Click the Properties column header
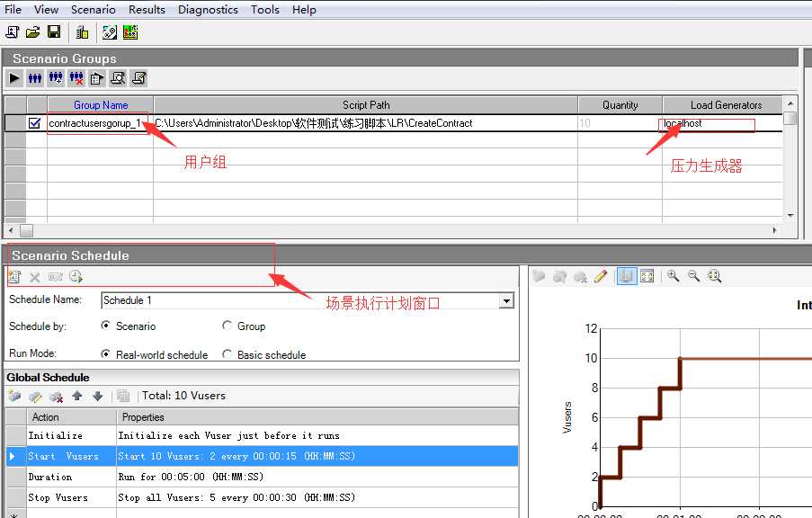 pyautogui.click(x=317, y=417)
